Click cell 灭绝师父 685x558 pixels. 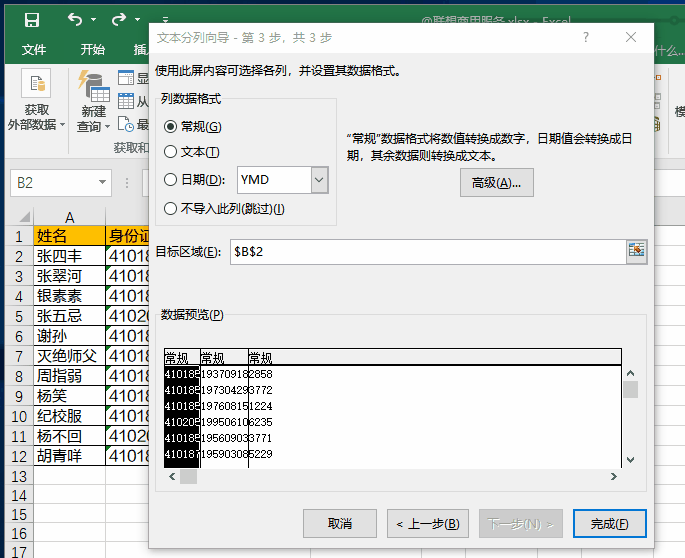click(x=69, y=356)
